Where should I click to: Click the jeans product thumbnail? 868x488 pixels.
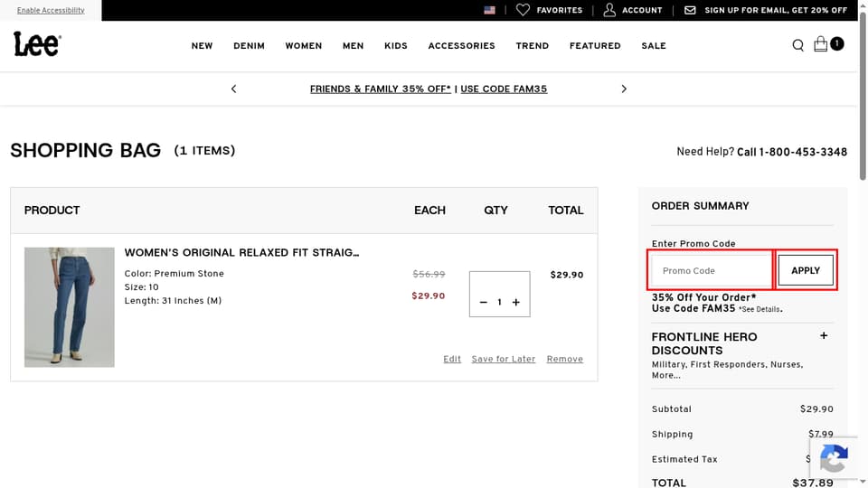pos(70,307)
